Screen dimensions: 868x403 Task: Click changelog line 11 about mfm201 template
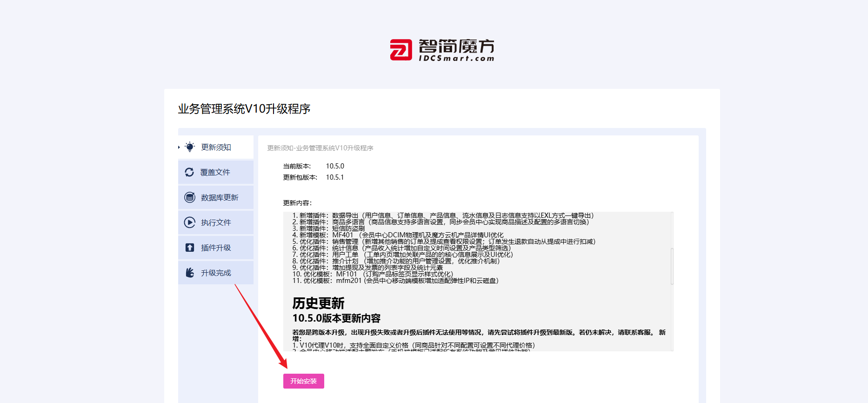tap(395, 281)
